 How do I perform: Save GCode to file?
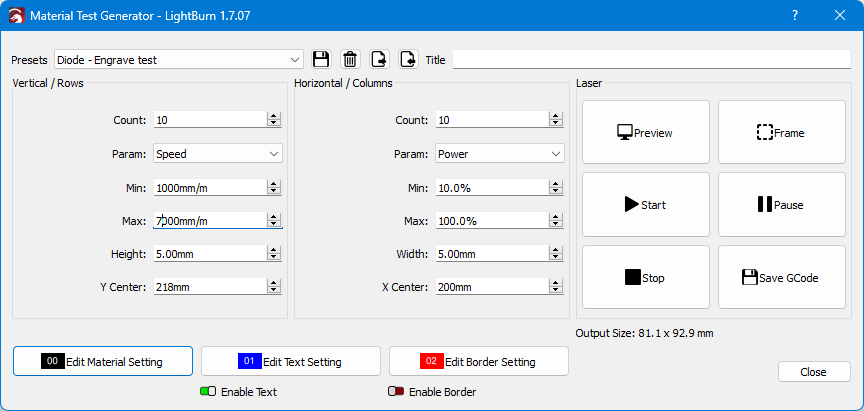(x=781, y=278)
